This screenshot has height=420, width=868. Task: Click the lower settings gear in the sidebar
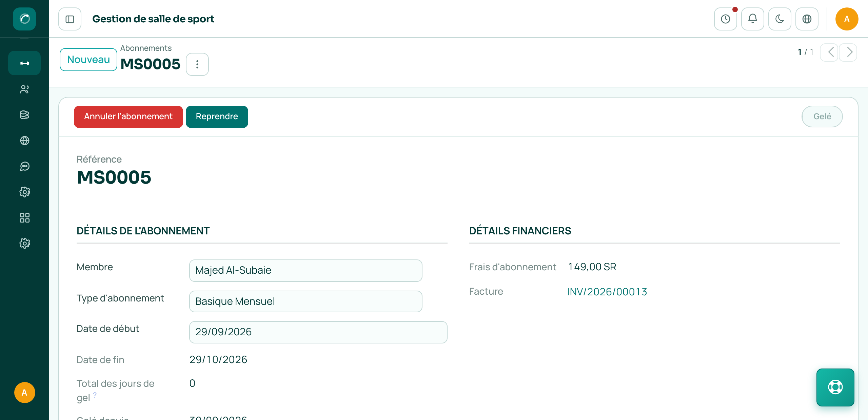[x=24, y=244]
